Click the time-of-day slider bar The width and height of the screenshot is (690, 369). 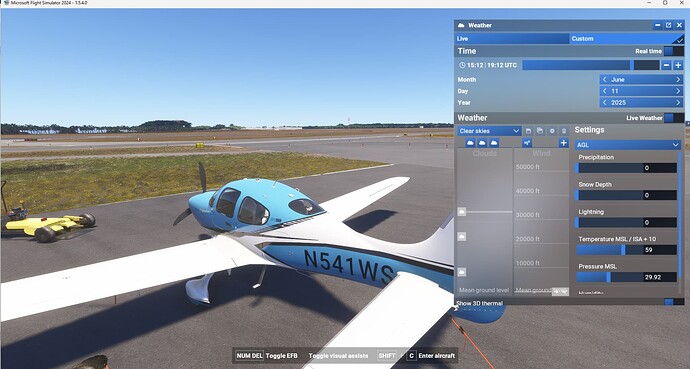[591, 65]
